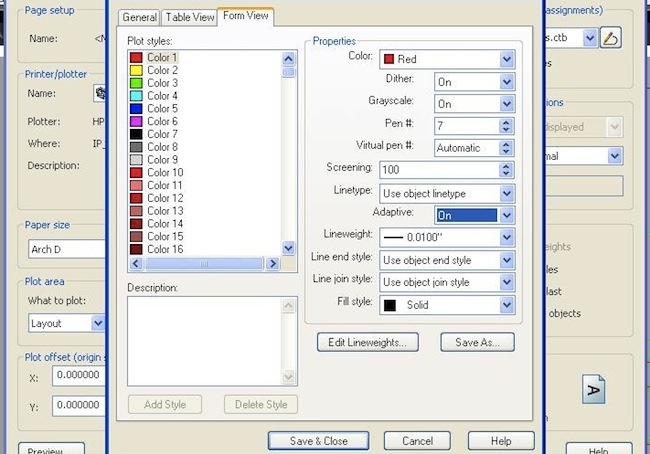
Task: Click the Save & Close button
Action: tap(318, 441)
